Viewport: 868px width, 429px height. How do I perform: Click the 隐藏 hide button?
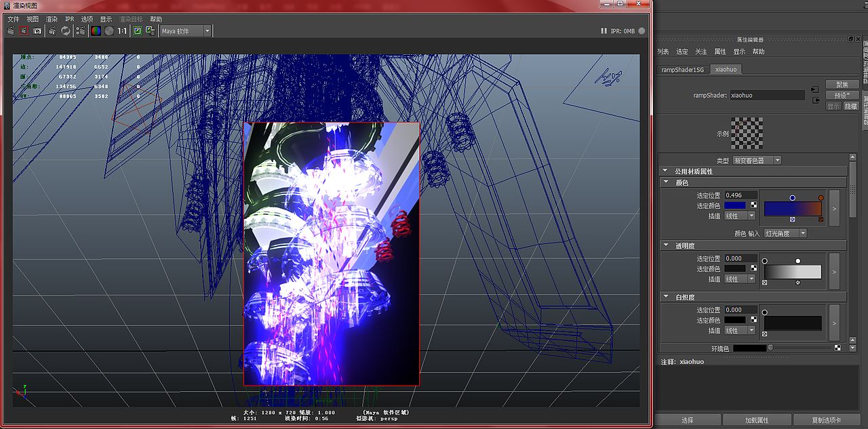coord(851,106)
